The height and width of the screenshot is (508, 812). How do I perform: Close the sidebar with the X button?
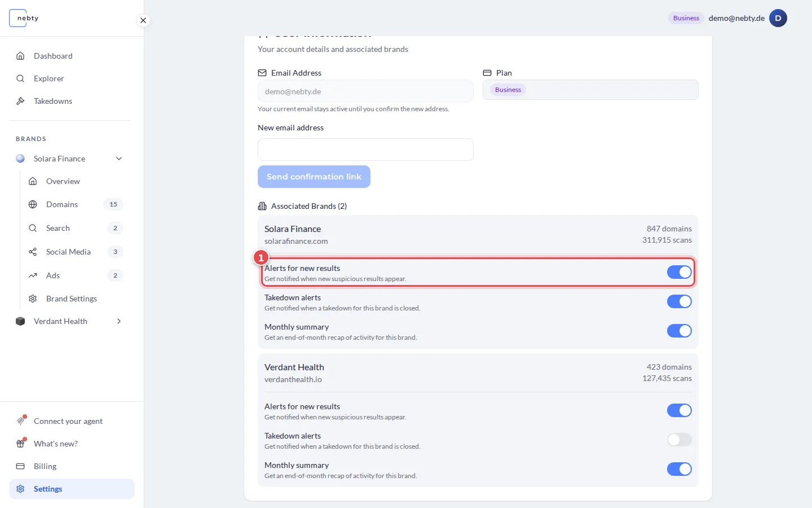coord(143,20)
